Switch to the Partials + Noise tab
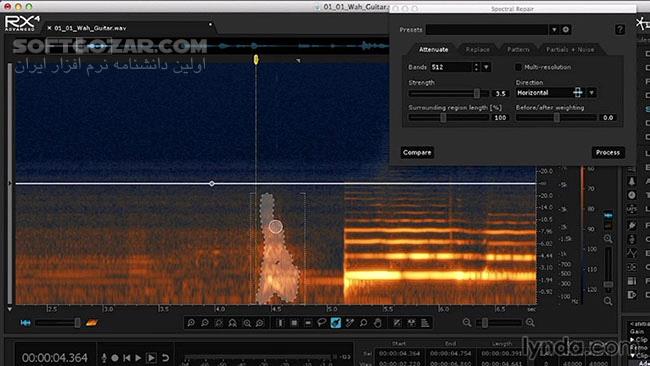 click(570, 49)
